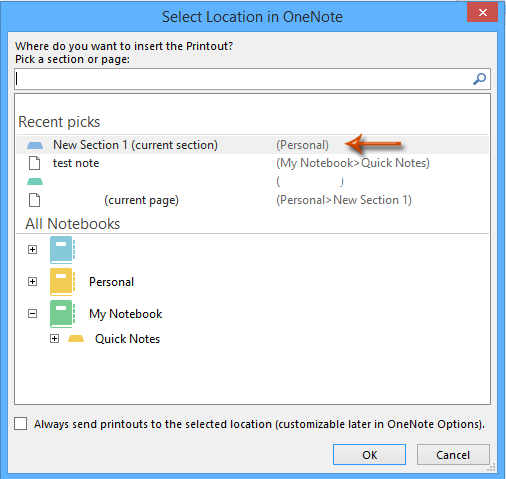This screenshot has height=479, width=506.
Task: Click the current page document icon
Action: click(x=35, y=200)
